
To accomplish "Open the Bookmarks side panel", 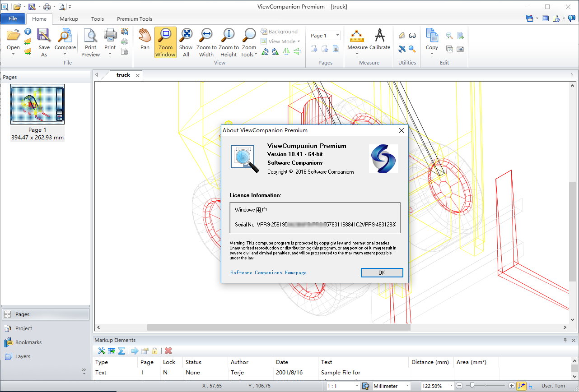I will 45,342.
